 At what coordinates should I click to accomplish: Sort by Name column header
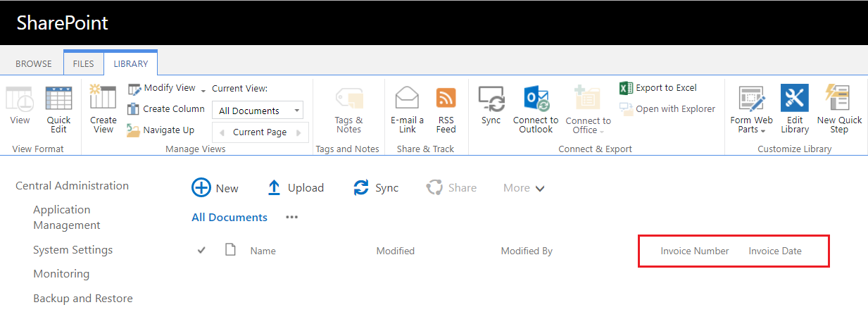263,251
